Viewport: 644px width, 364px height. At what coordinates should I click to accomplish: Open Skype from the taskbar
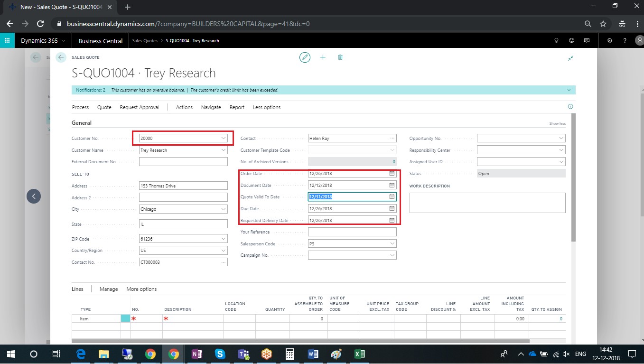220,354
